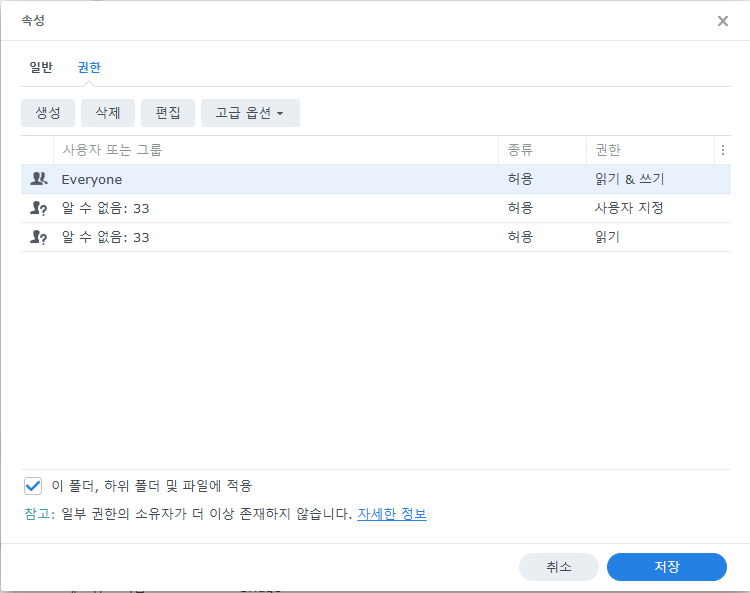Screen dimensions: 750x593
Task: Switch to the 일반 tab
Action: (41, 67)
